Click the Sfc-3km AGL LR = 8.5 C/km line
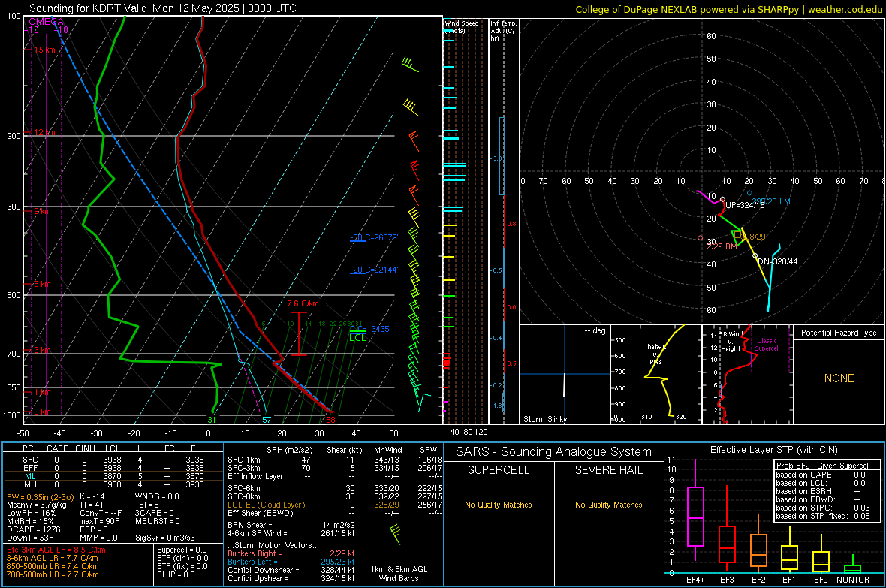The image size is (886, 588). tap(56, 550)
